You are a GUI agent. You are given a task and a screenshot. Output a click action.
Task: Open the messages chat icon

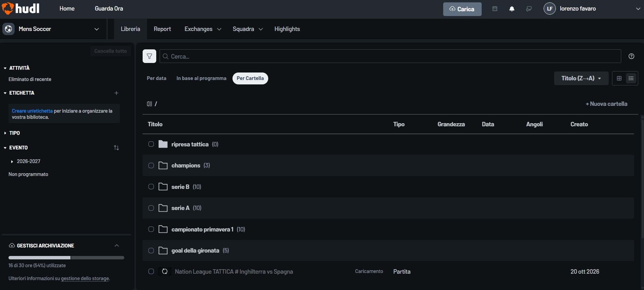point(529,9)
